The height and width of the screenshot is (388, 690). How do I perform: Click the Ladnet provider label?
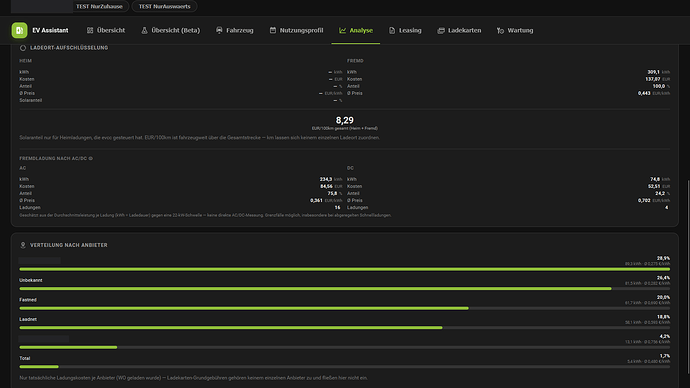[x=28, y=319]
